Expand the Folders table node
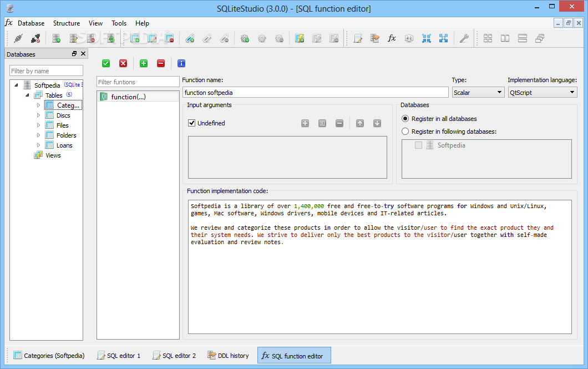The width and height of the screenshot is (588, 369). (x=38, y=135)
